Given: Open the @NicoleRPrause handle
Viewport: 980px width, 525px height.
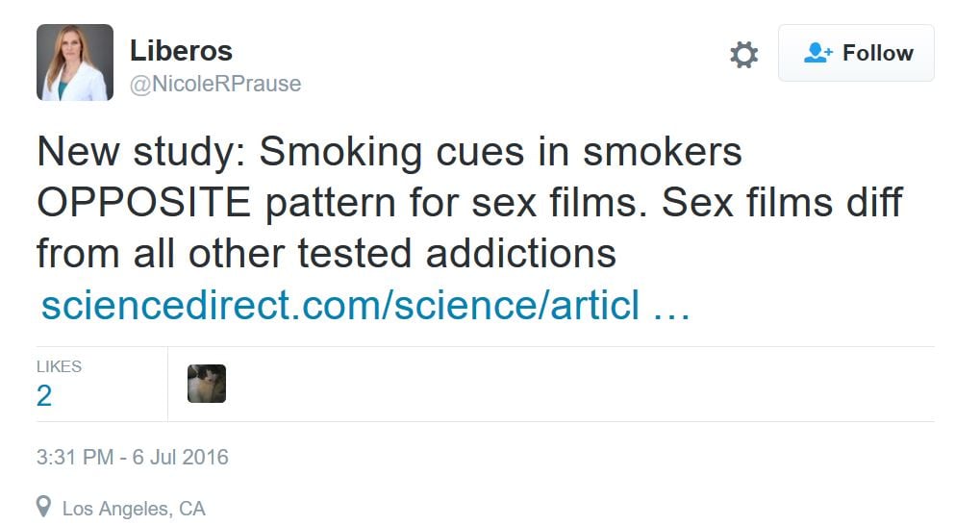Looking at the screenshot, I should click(215, 84).
